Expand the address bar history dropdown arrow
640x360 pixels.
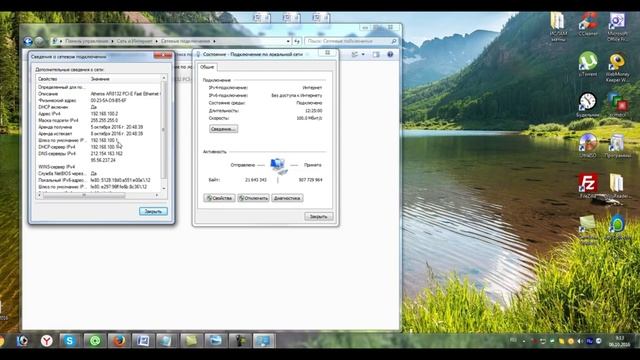coord(288,41)
